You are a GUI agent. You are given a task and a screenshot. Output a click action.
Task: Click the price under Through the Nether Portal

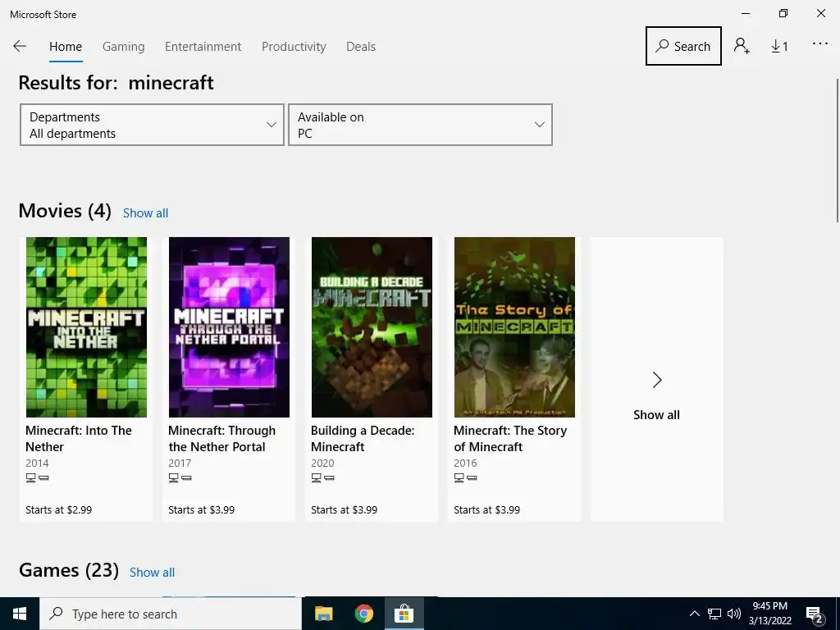click(x=202, y=510)
